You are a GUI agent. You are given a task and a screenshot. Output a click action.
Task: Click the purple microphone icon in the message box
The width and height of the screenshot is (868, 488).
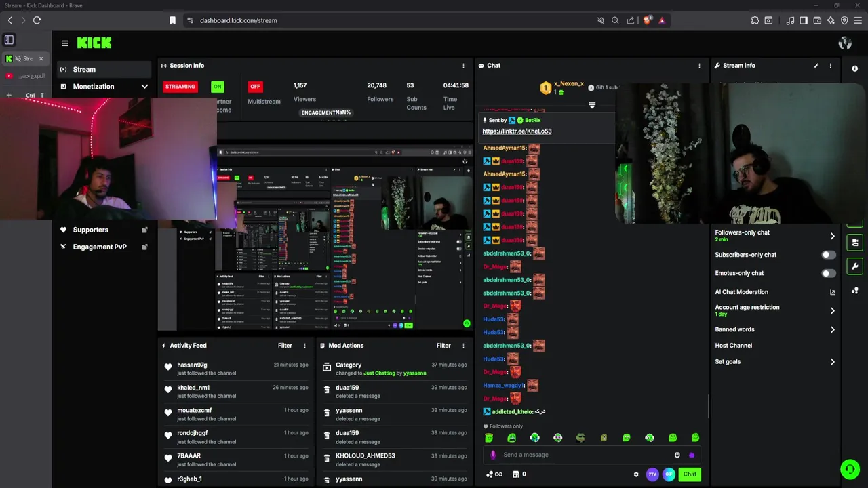pyautogui.click(x=493, y=455)
